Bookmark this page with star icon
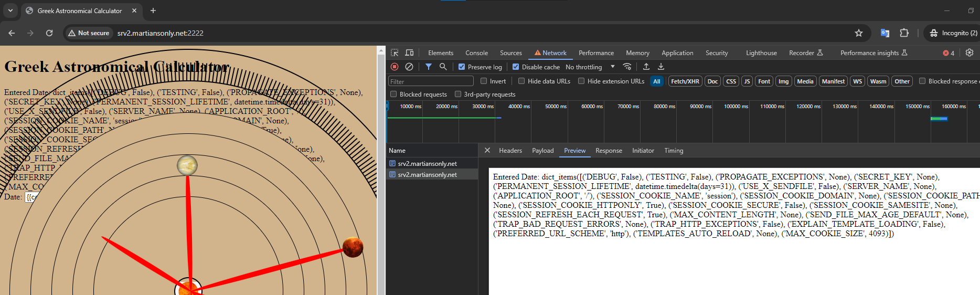This screenshot has width=980, height=295. tap(859, 33)
